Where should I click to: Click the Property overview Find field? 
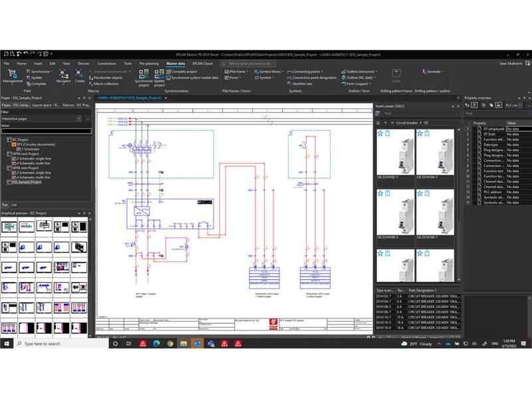point(495,114)
